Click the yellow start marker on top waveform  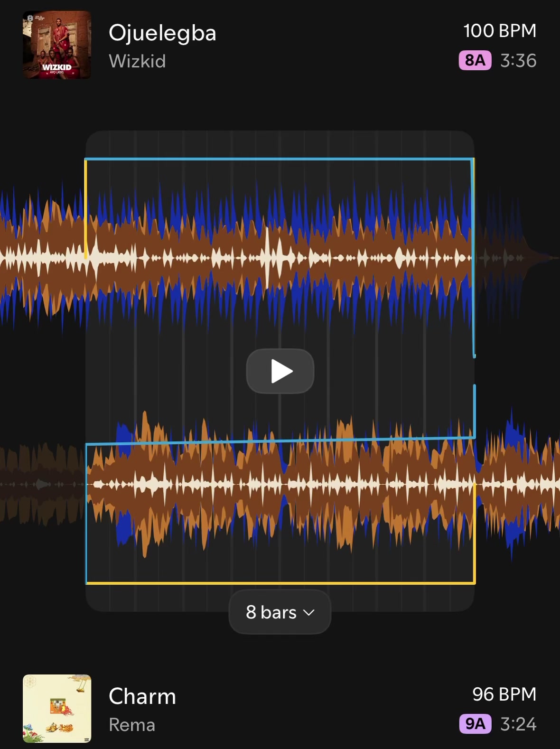[86, 209]
